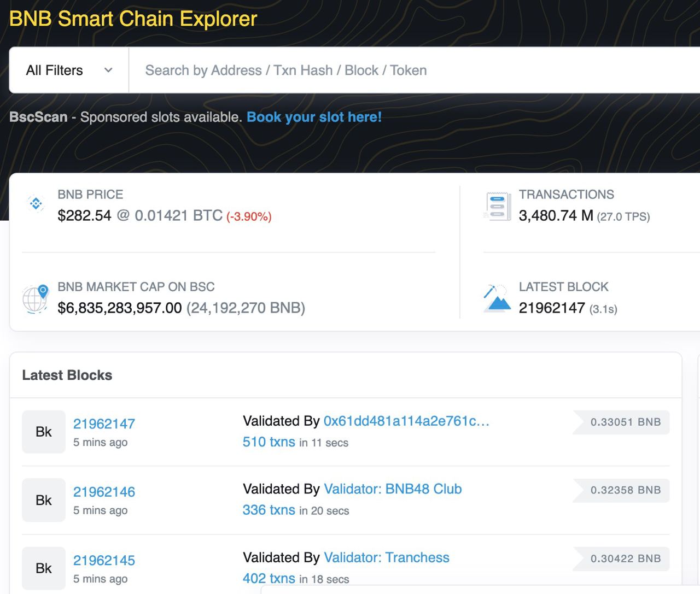This screenshot has width=700, height=594.
Task: Open block 21962145
Action: (104, 560)
